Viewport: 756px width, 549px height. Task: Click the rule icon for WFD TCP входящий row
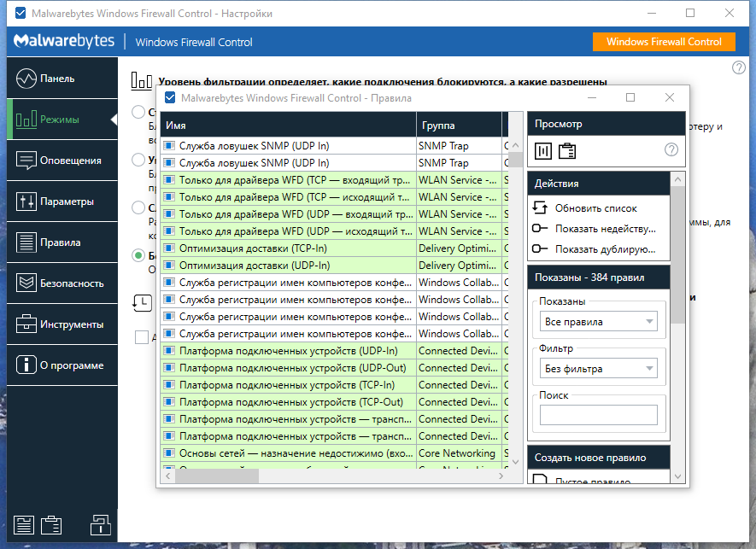(169, 180)
